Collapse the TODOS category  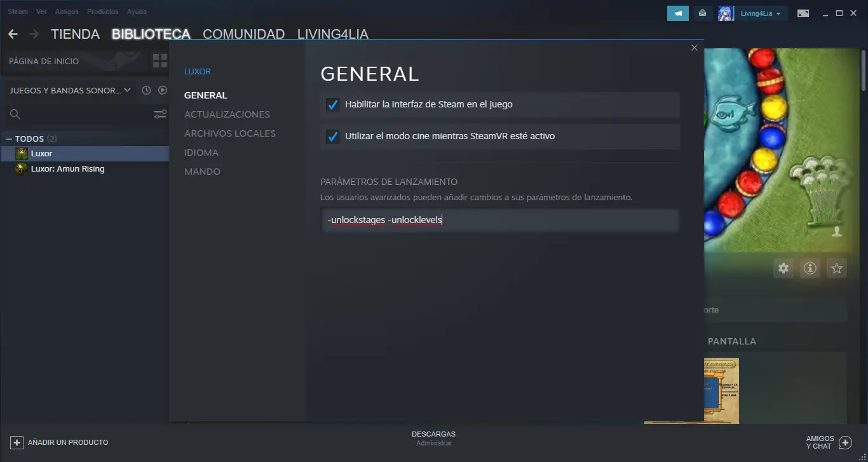(10, 139)
